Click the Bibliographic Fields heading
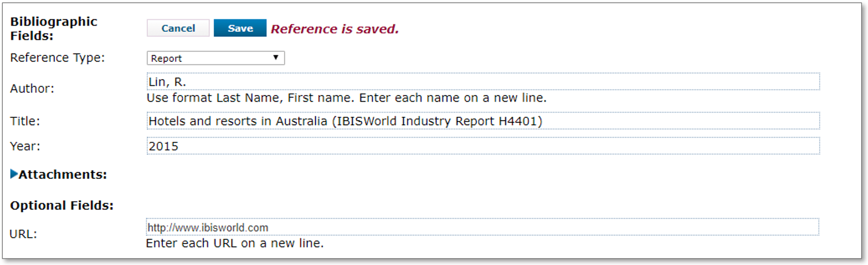 pyautogui.click(x=53, y=28)
